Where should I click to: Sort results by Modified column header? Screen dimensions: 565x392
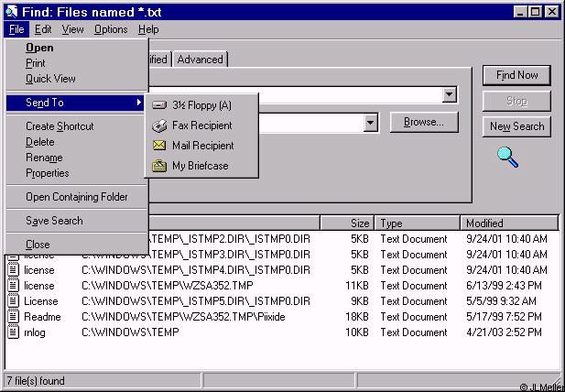[x=509, y=223]
